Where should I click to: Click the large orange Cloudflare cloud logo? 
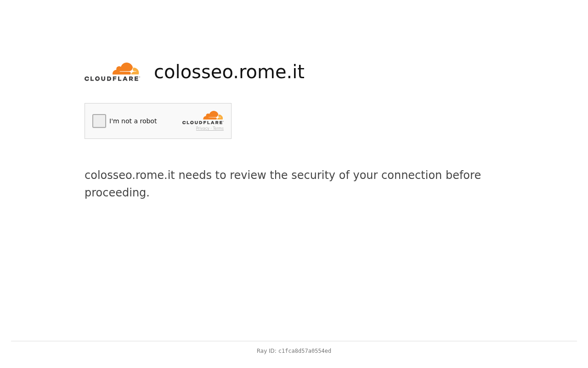pyautogui.click(x=126, y=69)
